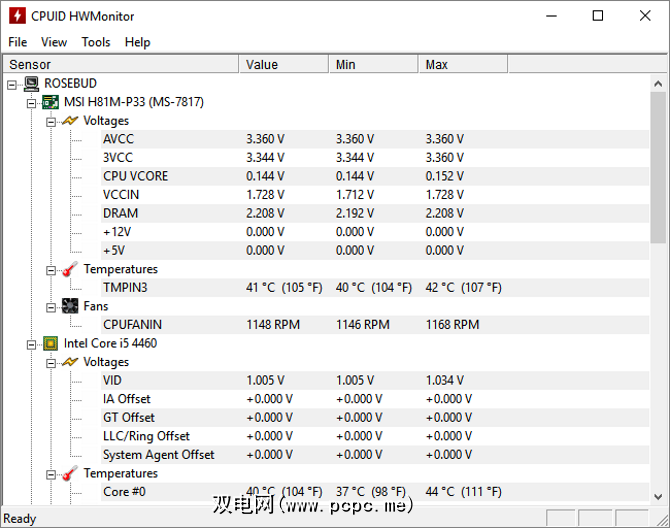Image resolution: width=670 pixels, height=528 pixels.
Task: Collapse the Fans group
Action: pos(51,308)
